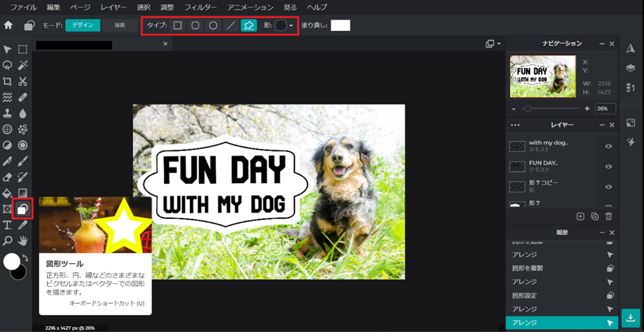
Task: Switch mode to 描画
Action: point(119,25)
